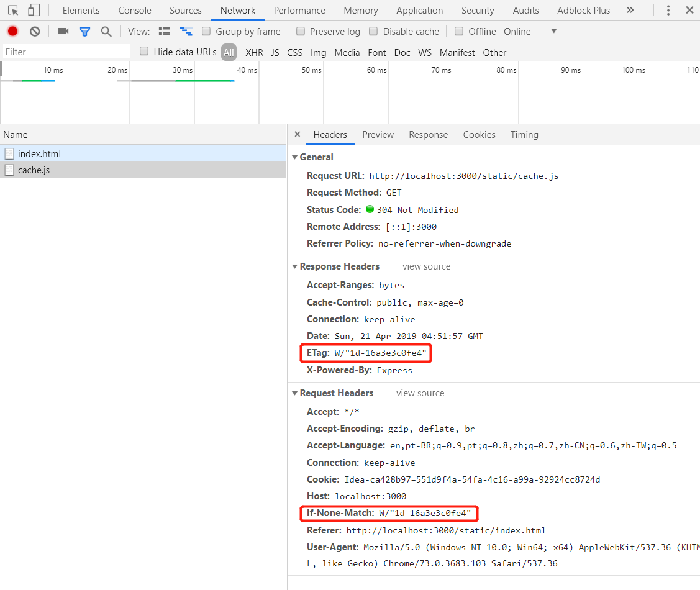The width and height of the screenshot is (700, 590).
Task: Toggle the filter funnel icon
Action: point(84,32)
